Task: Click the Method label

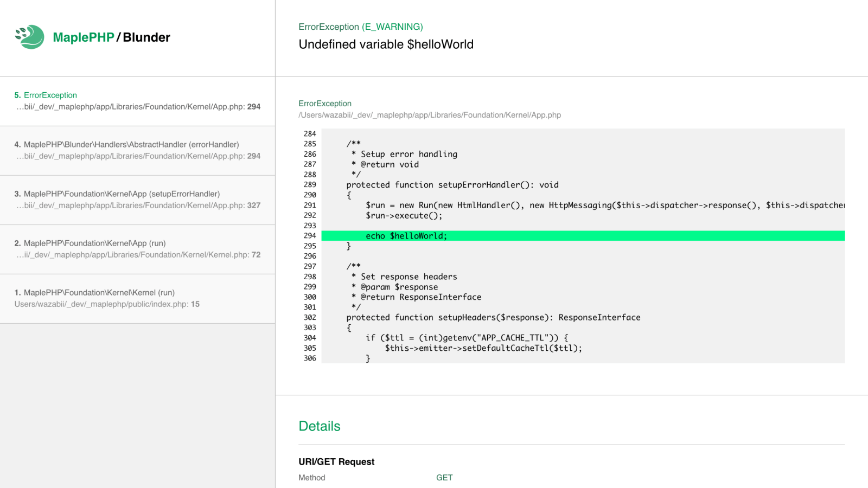Action: [x=312, y=478]
